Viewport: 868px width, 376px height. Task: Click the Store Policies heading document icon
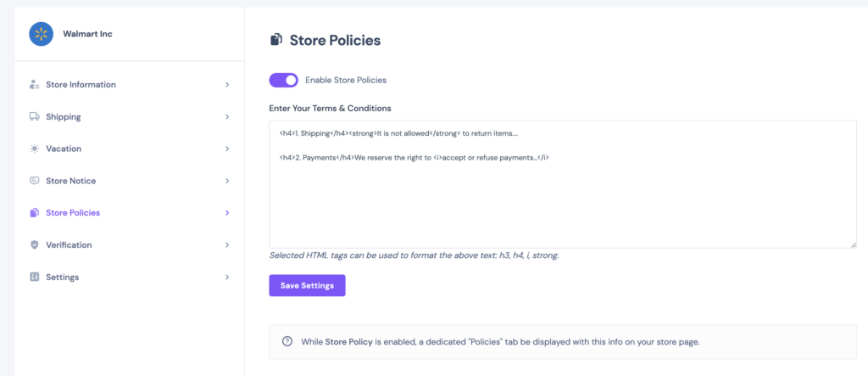(275, 40)
